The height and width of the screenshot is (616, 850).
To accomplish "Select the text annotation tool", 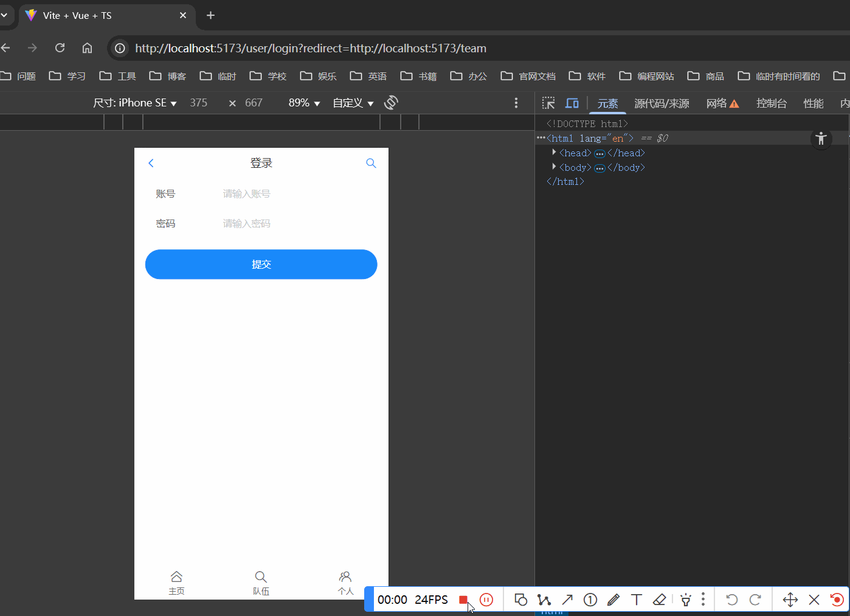I will (x=637, y=600).
